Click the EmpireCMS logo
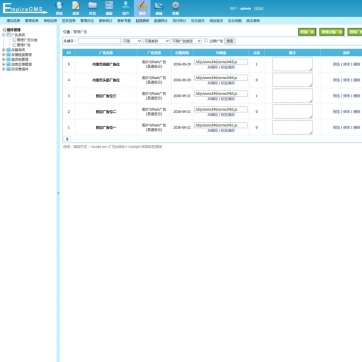The image size is (362, 362). (x=25, y=8)
